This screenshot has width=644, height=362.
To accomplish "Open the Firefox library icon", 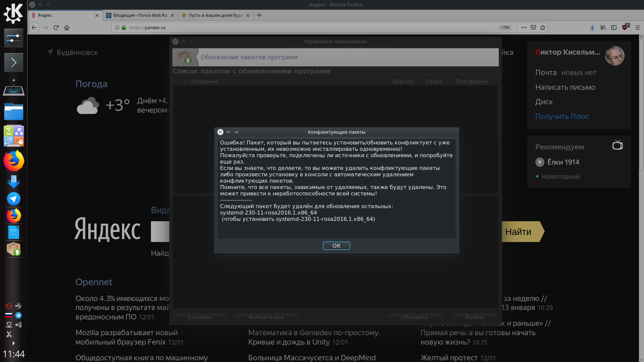I will pos(603,27).
